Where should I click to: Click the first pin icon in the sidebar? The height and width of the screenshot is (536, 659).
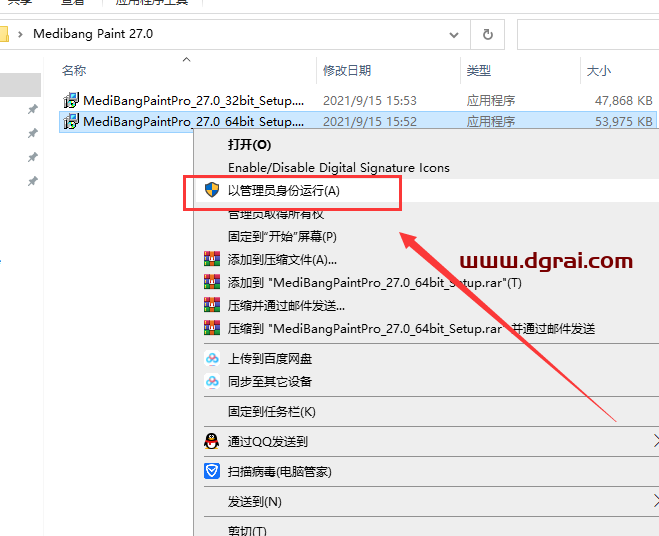click(x=32, y=109)
